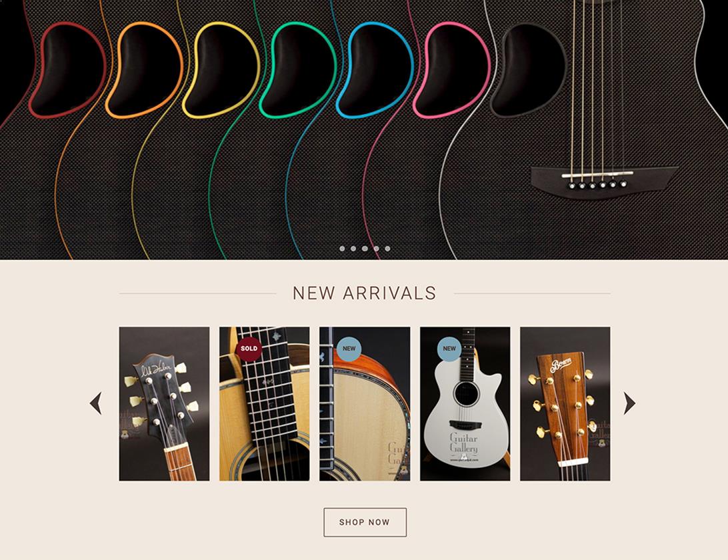Click the red SOLD badge
728x560 pixels.
pos(249,348)
